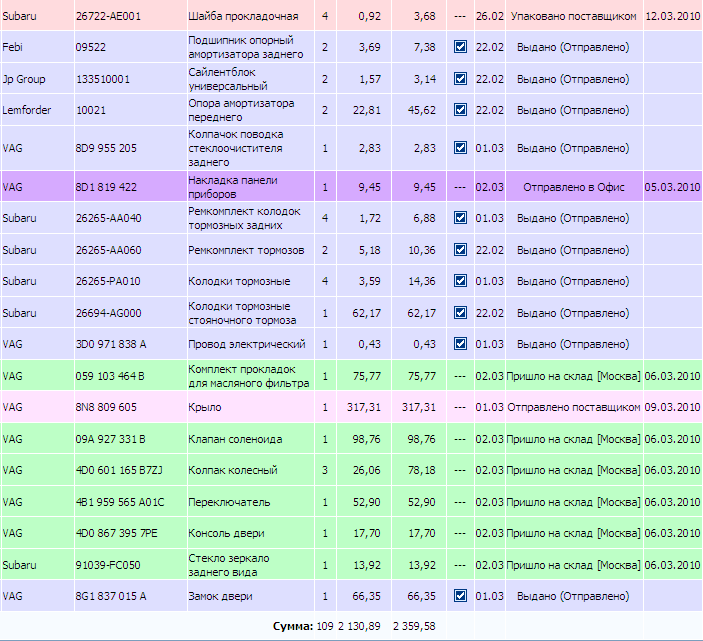Viewport: 703px width, 641px height.
Task: Click status 'Отправлено поставщиком'
Action: pyautogui.click(x=573, y=407)
